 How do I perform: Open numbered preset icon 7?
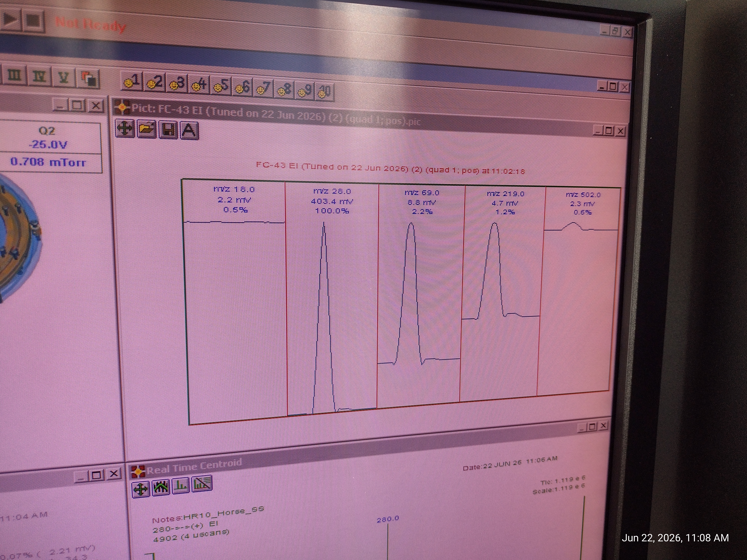[263, 88]
